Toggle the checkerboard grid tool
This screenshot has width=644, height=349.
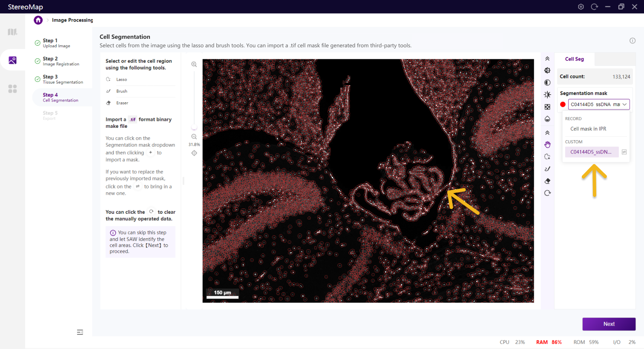pos(547,107)
